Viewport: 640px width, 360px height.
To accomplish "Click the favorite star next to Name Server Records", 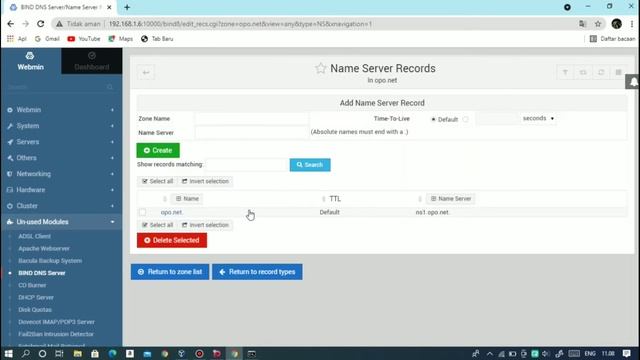I will coord(320,68).
